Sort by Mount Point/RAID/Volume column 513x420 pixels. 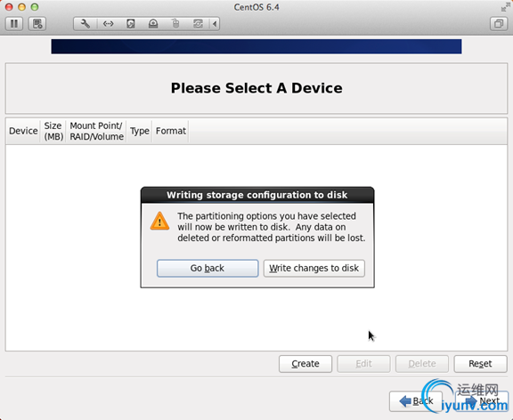pos(96,131)
